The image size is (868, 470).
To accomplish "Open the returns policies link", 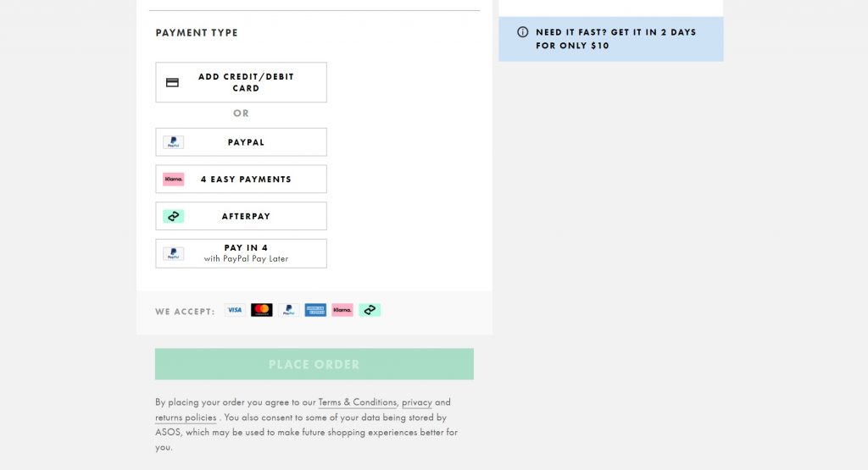I will pos(186,417).
